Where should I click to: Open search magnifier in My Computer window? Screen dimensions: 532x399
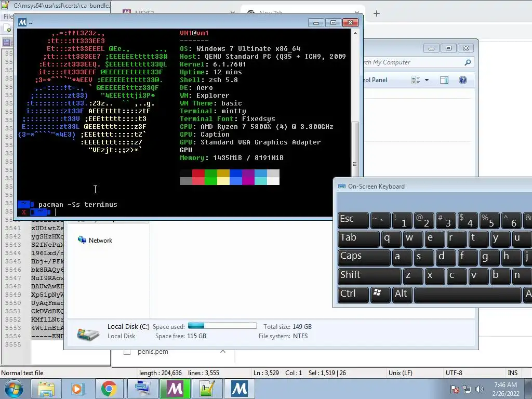click(x=468, y=62)
